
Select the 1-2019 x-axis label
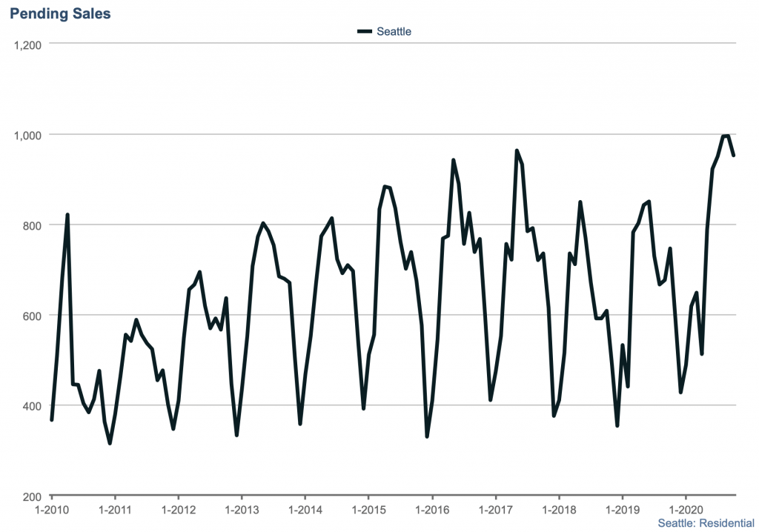(621, 510)
